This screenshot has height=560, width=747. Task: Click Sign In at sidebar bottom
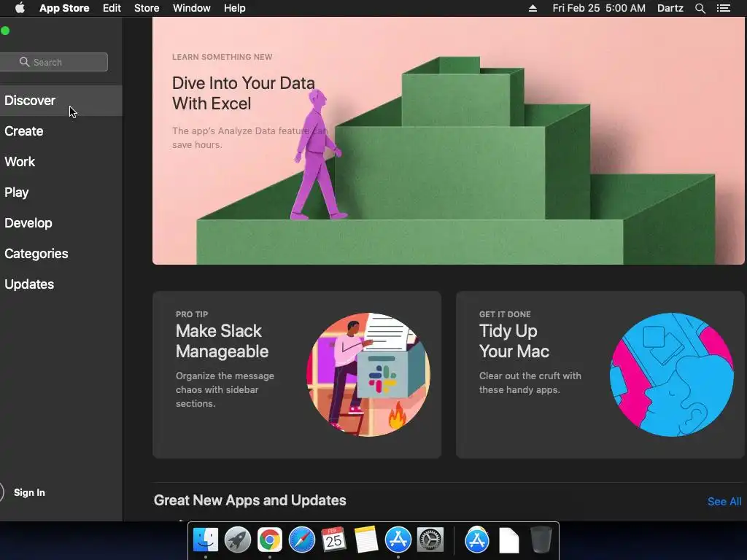pos(29,492)
